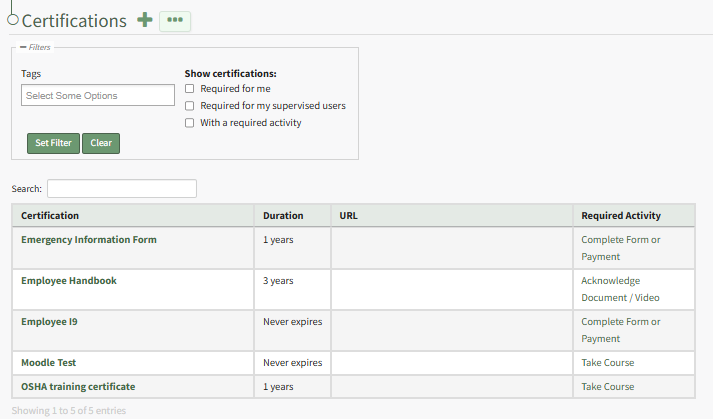Open the Moodle Test certification
The height and width of the screenshot is (419, 713).
click(x=48, y=362)
